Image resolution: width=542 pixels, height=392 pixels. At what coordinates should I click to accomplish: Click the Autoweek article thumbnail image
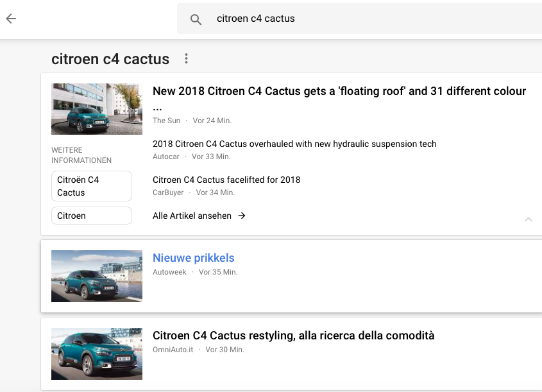97,277
